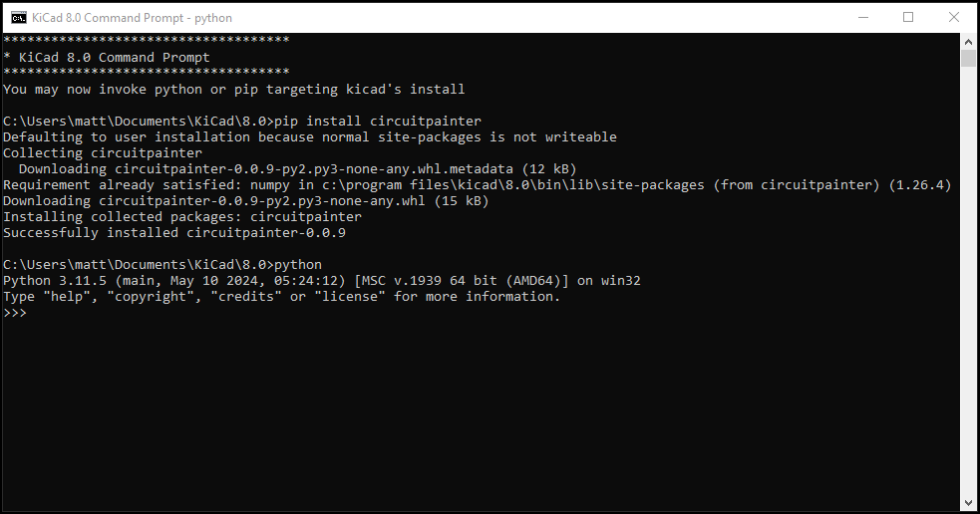Click the 'Collecting circuitpainter' output line
The height and width of the screenshot is (514, 980).
click(x=103, y=153)
